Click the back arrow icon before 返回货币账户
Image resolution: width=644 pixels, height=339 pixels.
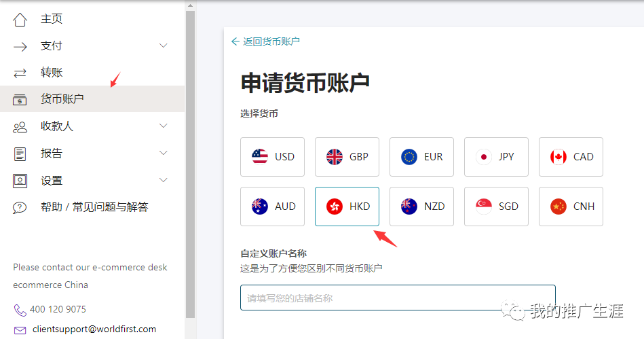click(235, 41)
